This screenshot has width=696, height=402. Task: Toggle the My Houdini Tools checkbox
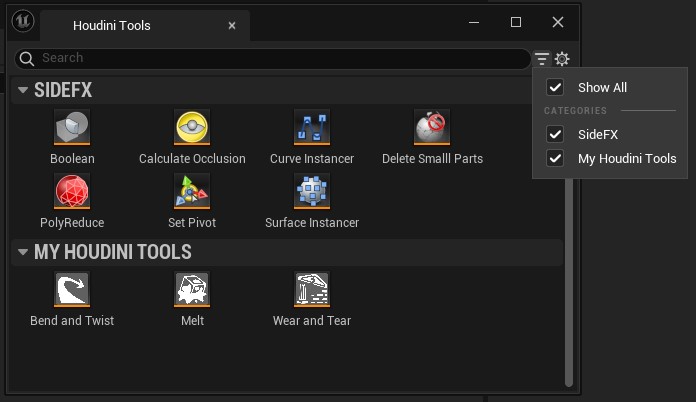point(555,158)
